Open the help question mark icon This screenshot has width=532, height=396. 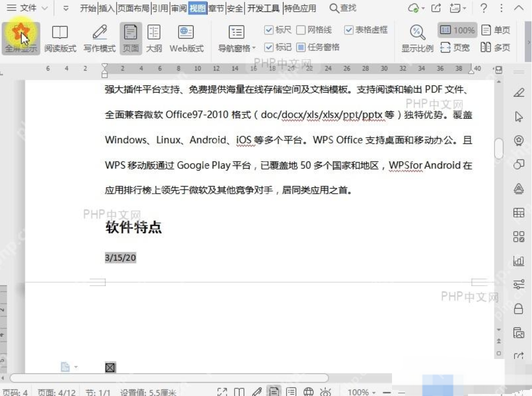coord(484,8)
